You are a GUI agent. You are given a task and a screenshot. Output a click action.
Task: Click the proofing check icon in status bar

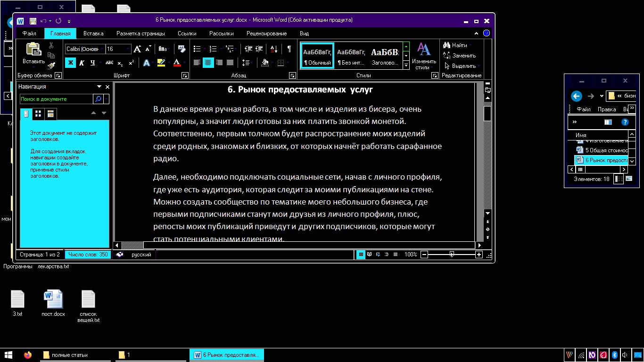120,255
